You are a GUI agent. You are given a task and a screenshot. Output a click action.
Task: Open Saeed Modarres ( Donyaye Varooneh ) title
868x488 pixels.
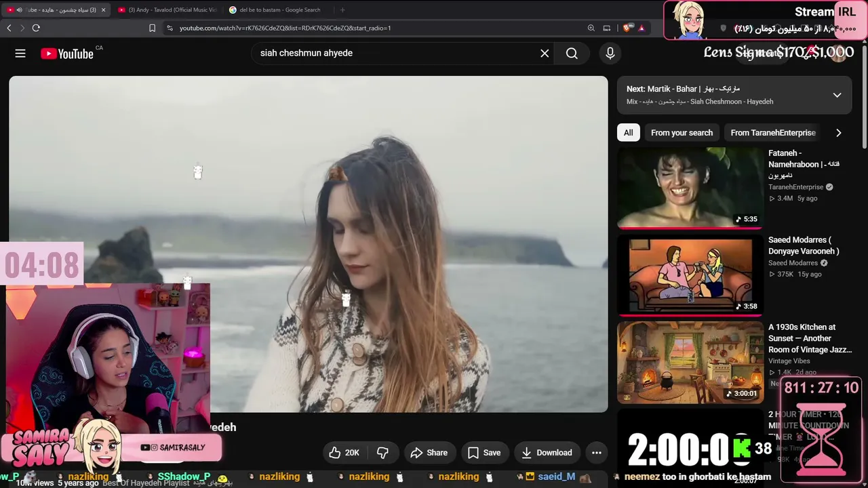[x=804, y=245]
